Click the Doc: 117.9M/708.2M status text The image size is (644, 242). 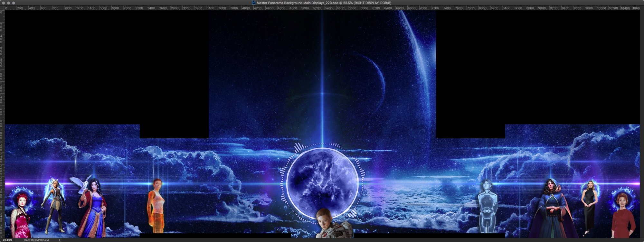[x=36, y=240]
